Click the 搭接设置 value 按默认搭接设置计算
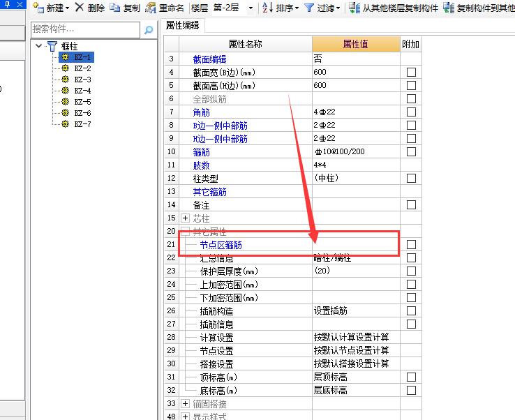Image resolution: width=515 pixels, height=420 pixels. [351, 364]
